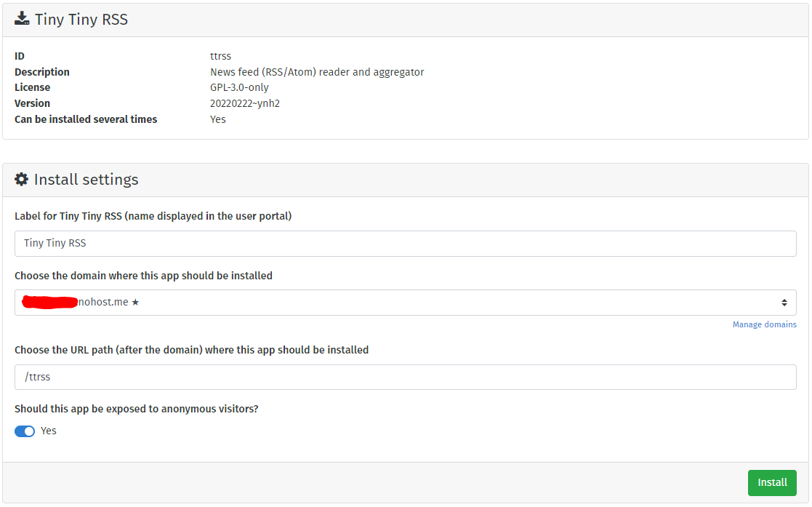
Task: Click the ttrss ID value
Action: tap(220, 56)
